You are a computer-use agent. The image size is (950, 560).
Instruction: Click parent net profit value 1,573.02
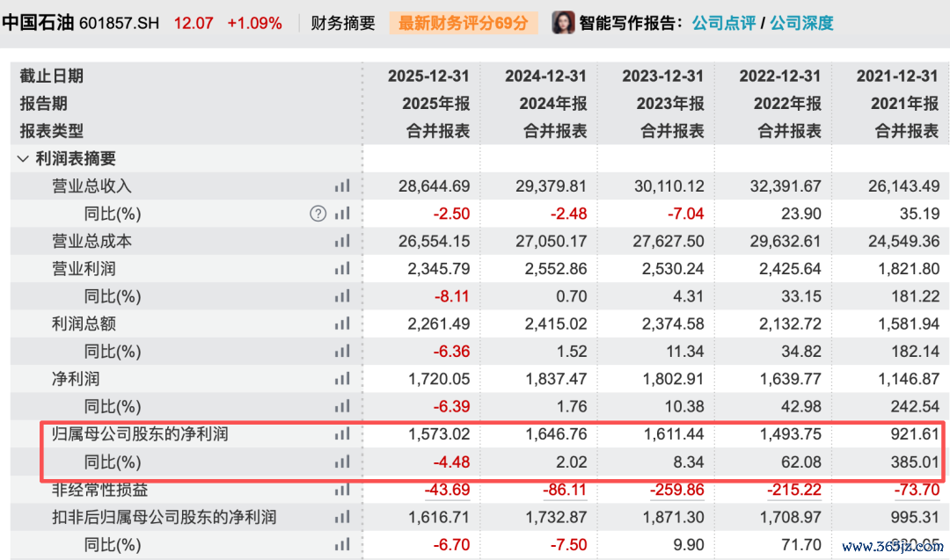[x=439, y=433]
